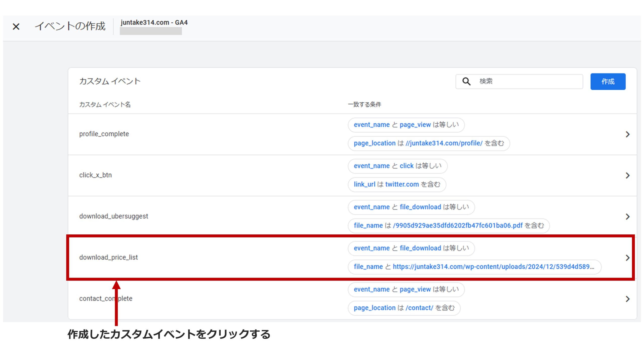Expand contact_complete row chevron
Viewport: 644px width, 359px height.
point(627,299)
